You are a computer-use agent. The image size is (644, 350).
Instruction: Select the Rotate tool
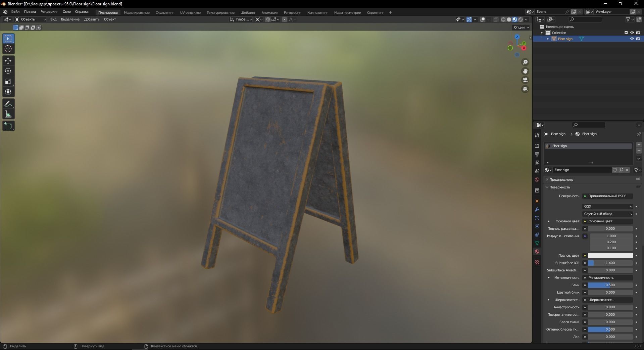click(8, 71)
